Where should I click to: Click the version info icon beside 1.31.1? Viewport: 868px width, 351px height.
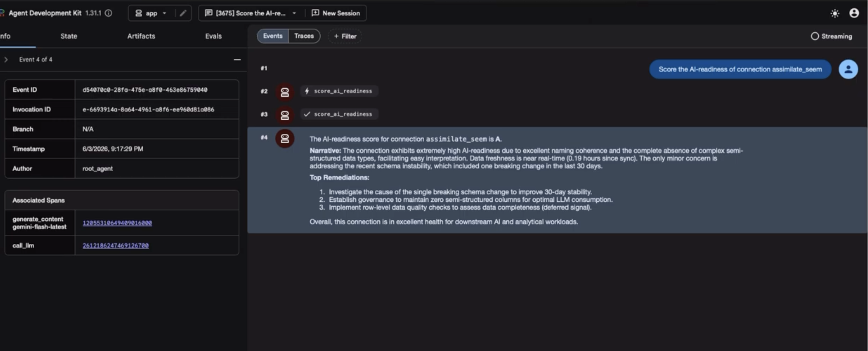(x=109, y=13)
